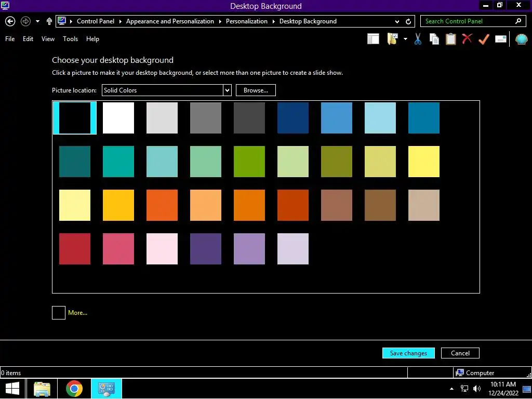532x399 pixels.
Task: Click the layout pane toolbar icon
Action: (x=373, y=39)
